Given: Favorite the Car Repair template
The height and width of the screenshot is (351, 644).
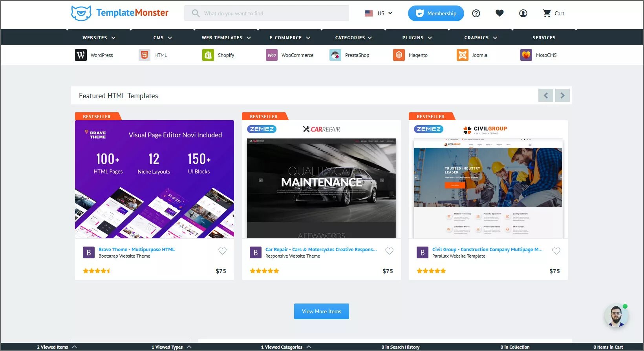Looking at the screenshot, I should point(389,251).
